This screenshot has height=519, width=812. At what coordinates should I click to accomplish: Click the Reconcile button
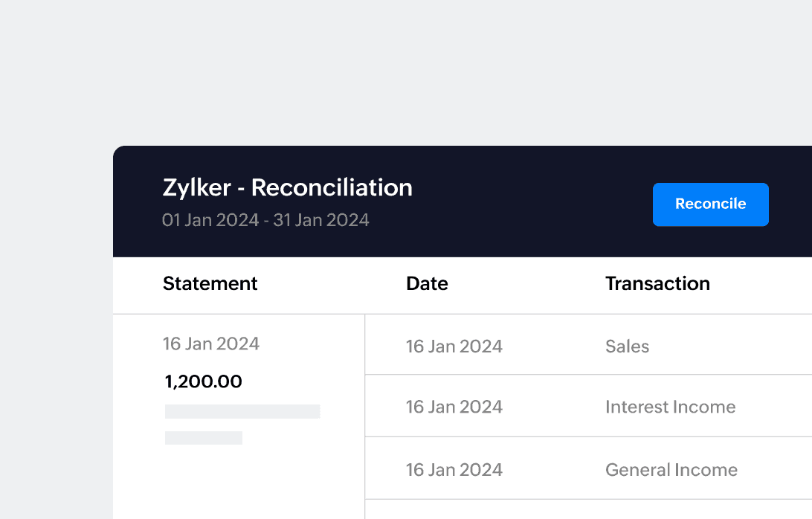click(710, 204)
